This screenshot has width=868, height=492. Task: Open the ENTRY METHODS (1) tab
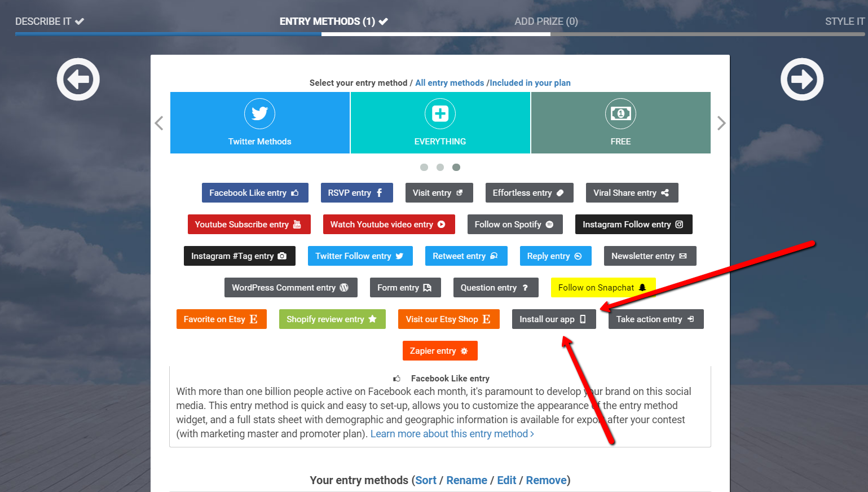334,21
